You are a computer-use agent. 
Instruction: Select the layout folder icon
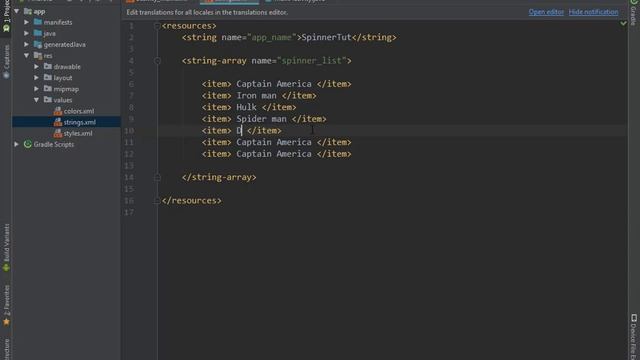pyautogui.click(x=48, y=77)
